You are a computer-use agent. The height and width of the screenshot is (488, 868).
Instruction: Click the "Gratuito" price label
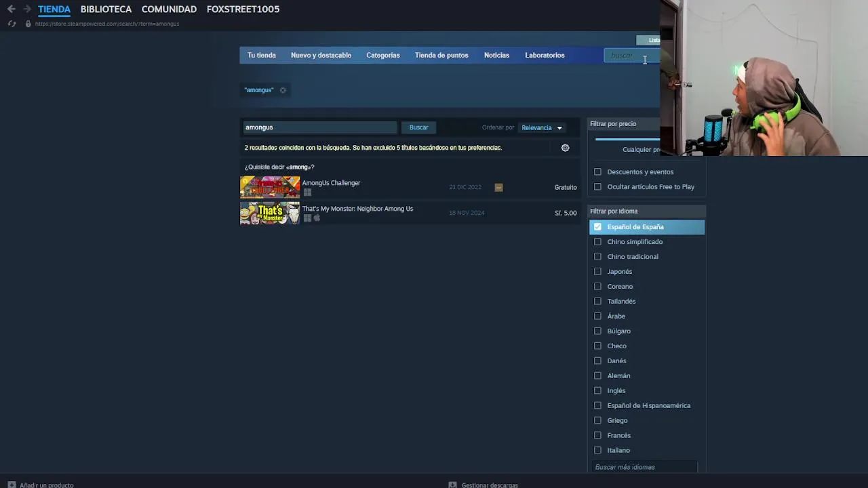pyautogui.click(x=566, y=188)
